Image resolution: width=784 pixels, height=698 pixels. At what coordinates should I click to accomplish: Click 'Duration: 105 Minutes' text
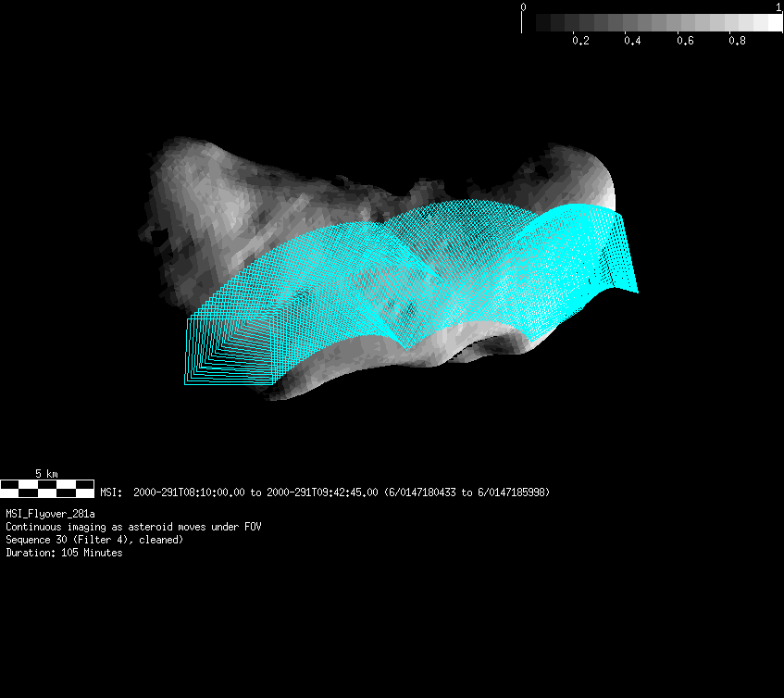point(64,553)
